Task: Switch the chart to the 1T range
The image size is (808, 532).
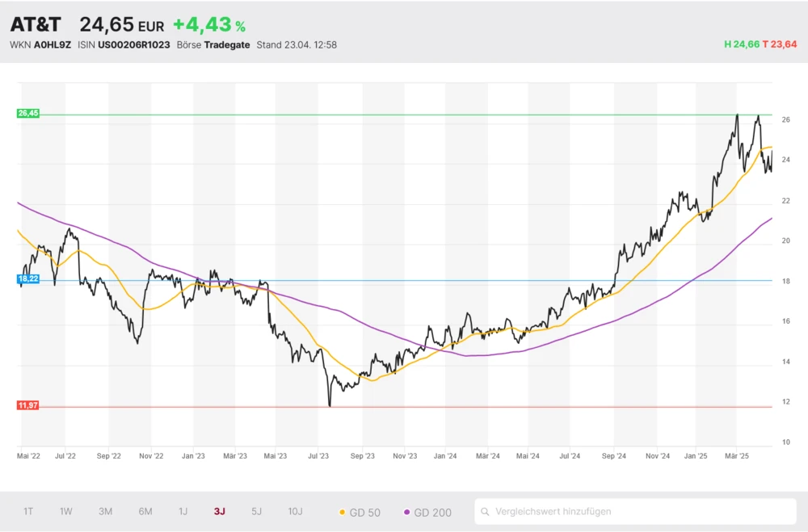Action: (28, 511)
